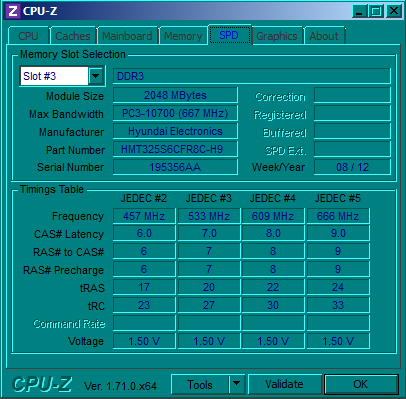Open the Memory tab
Image resolution: width=406 pixels, height=399 pixels.
click(183, 36)
